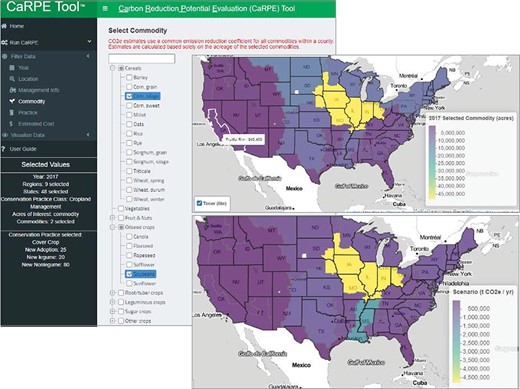This screenshot has height=389, width=520.
Task: Click the "Sorghum, grain" tree label
Action: tap(150, 152)
